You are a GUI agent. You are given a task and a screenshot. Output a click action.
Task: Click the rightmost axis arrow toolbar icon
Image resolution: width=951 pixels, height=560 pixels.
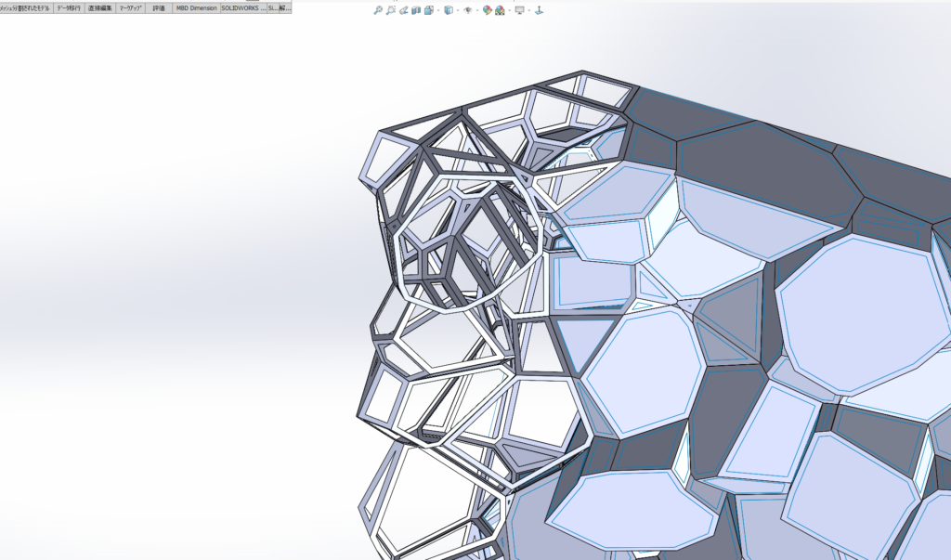540,10
